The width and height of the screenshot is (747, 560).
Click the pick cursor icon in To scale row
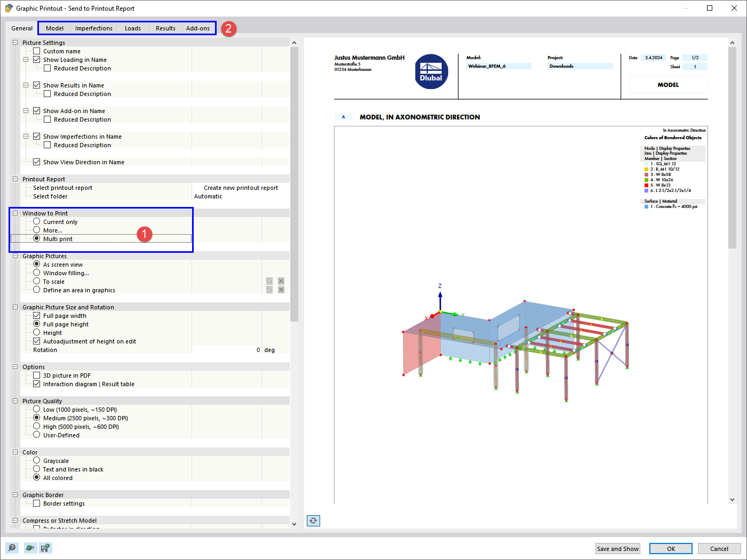pos(269,281)
